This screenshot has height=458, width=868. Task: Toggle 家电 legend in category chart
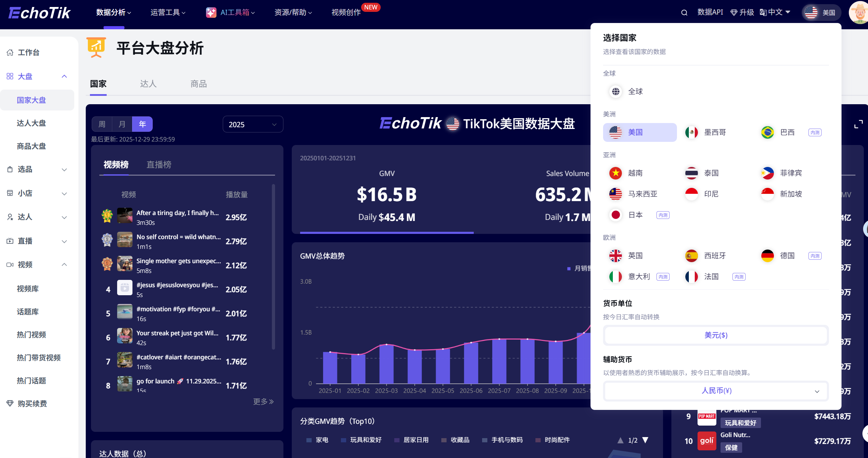[x=317, y=440]
